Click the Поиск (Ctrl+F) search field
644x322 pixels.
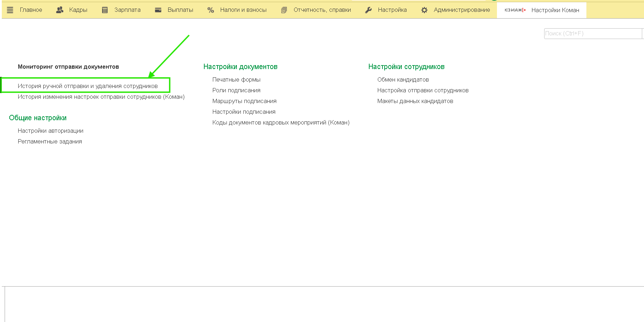click(592, 33)
